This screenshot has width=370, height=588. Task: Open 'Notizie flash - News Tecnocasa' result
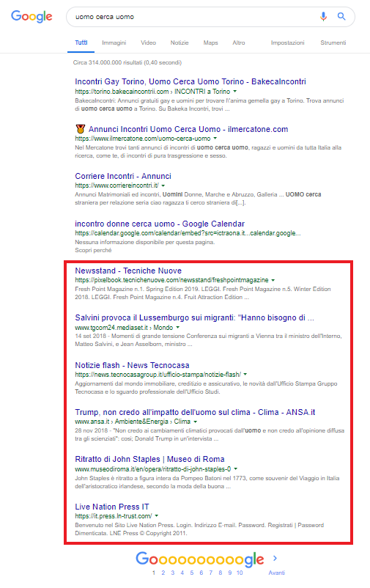pos(132,365)
